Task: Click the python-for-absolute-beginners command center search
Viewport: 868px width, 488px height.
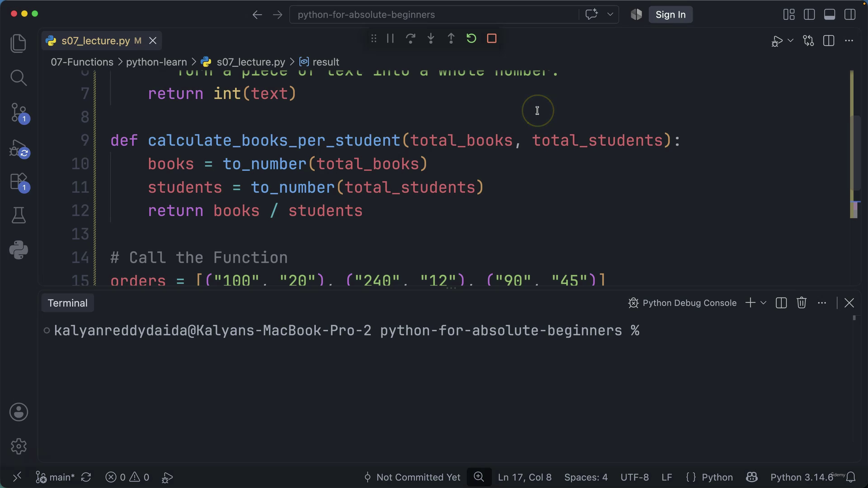Action: click(434, 14)
